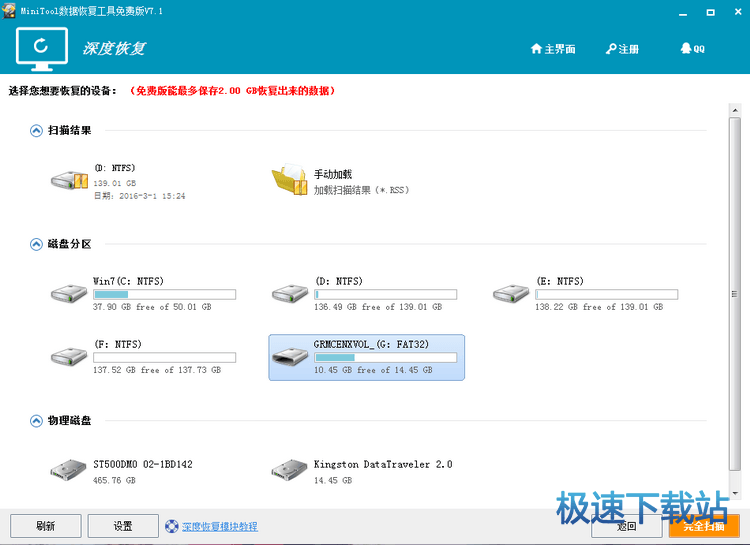The height and width of the screenshot is (545, 750).
Task: Click the C: drive usage bar
Action: tap(165, 294)
